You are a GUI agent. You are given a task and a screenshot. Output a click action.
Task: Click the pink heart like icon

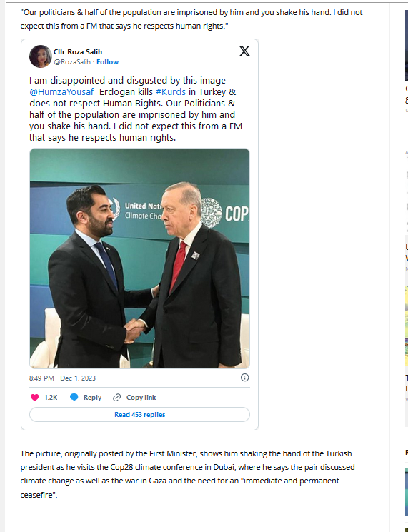(34, 397)
